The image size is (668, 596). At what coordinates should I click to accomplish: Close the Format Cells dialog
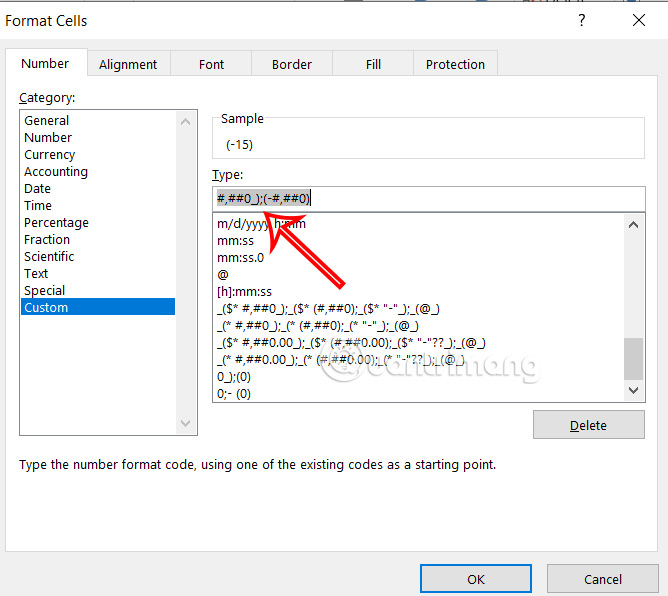pyautogui.click(x=639, y=20)
